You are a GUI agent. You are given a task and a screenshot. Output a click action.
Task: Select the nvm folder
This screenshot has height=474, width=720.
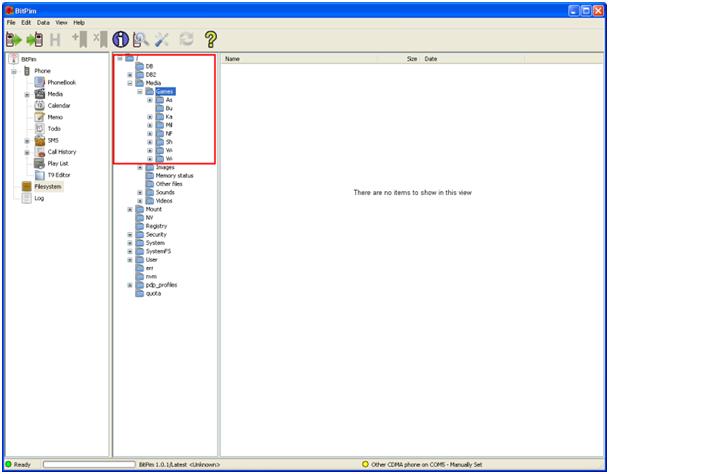click(x=151, y=276)
